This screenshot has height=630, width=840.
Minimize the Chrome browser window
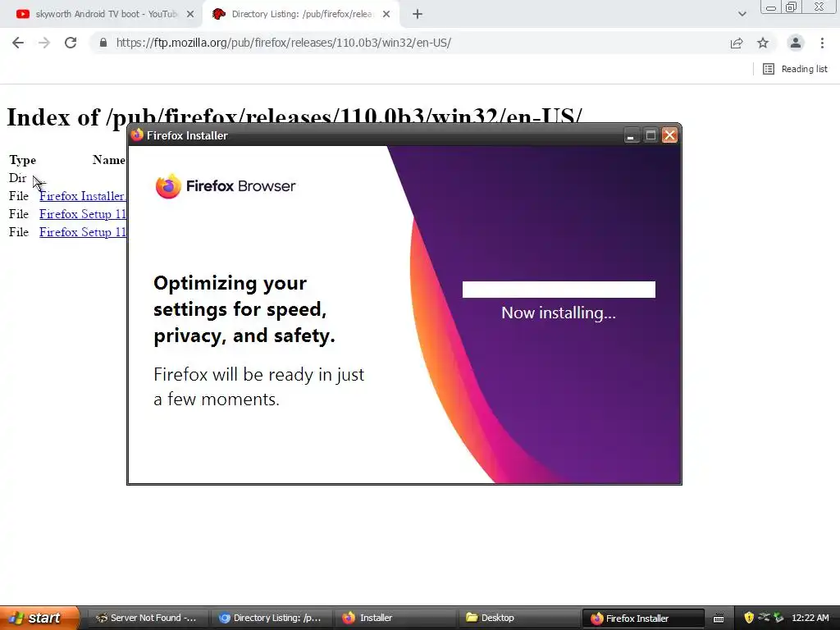(x=771, y=7)
